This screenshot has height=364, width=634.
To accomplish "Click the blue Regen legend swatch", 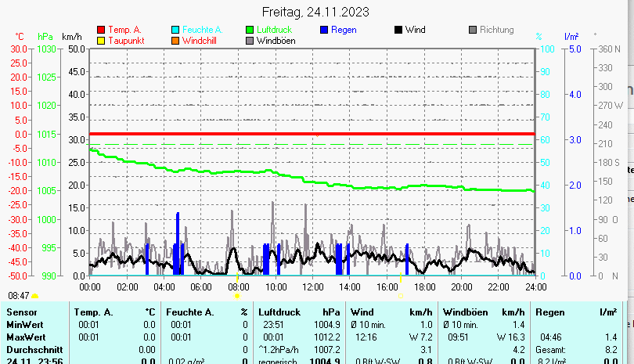I will point(324,30).
